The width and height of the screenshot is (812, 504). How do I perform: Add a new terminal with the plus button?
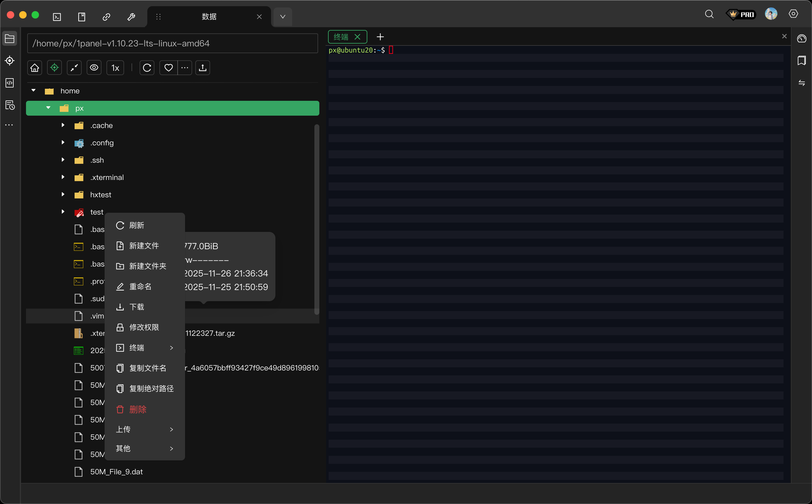click(380, 37)
